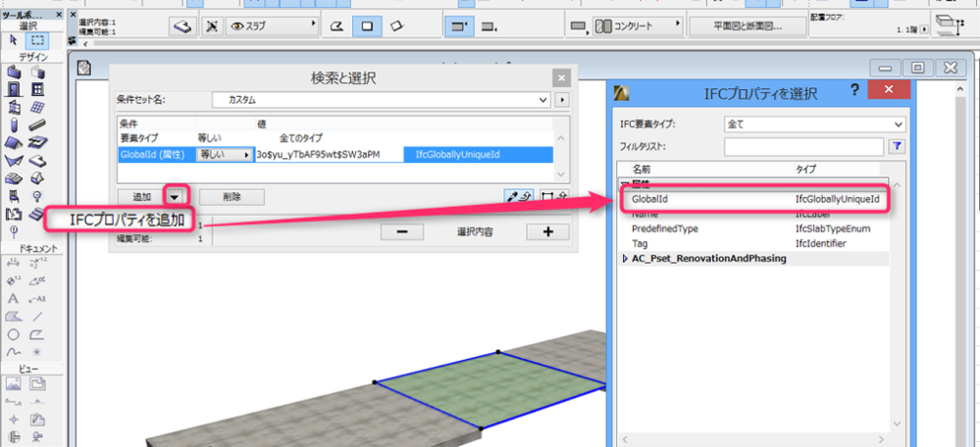Select the Marquee tool in the toolbox
This screenshot has width=980, height=447.
click(37, 40)
